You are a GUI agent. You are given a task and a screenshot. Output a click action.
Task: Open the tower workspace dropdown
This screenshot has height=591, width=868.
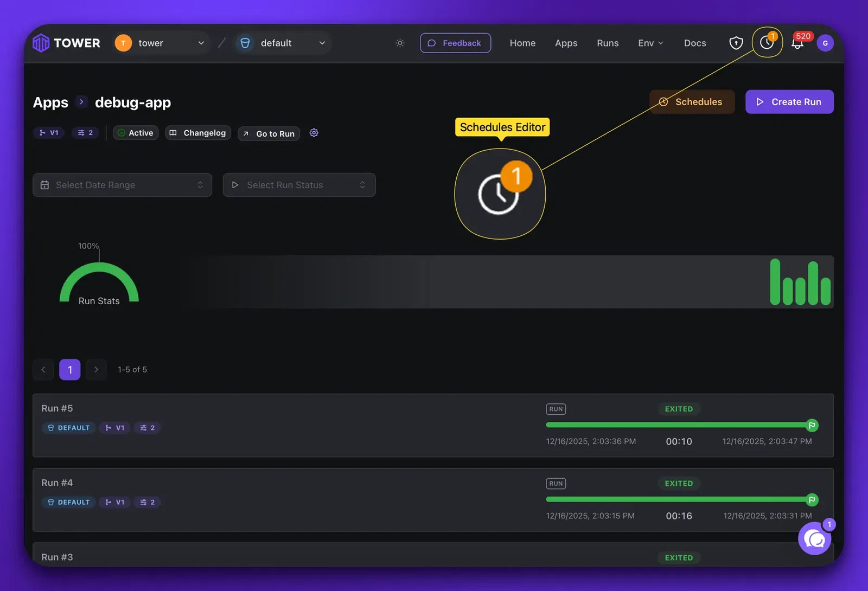pyautogui.click(x=161, y=43)
